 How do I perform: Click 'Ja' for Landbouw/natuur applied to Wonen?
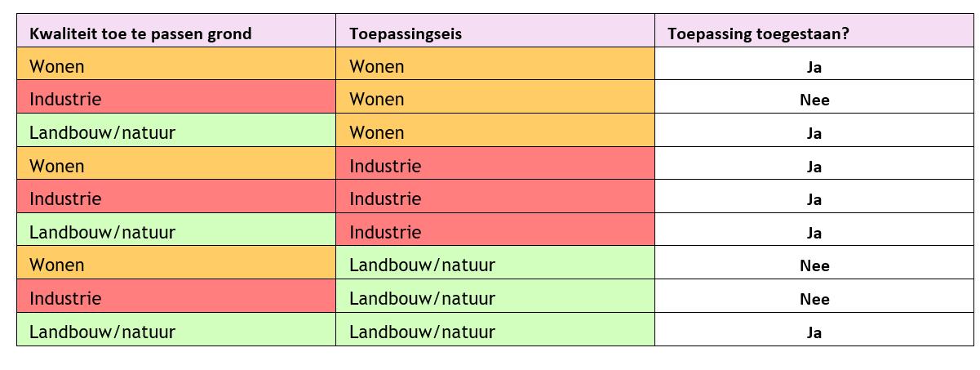814,133
